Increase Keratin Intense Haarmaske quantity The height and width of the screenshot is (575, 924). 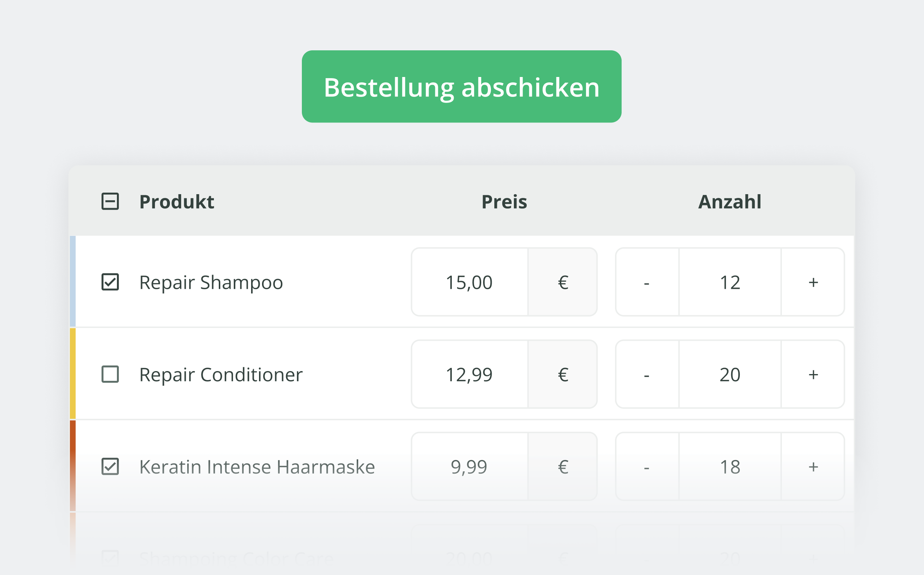tap(813, 466)
